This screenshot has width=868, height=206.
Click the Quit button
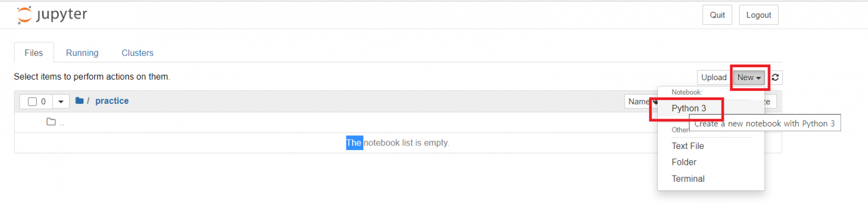pyautogui.click(x=717, y=15)
